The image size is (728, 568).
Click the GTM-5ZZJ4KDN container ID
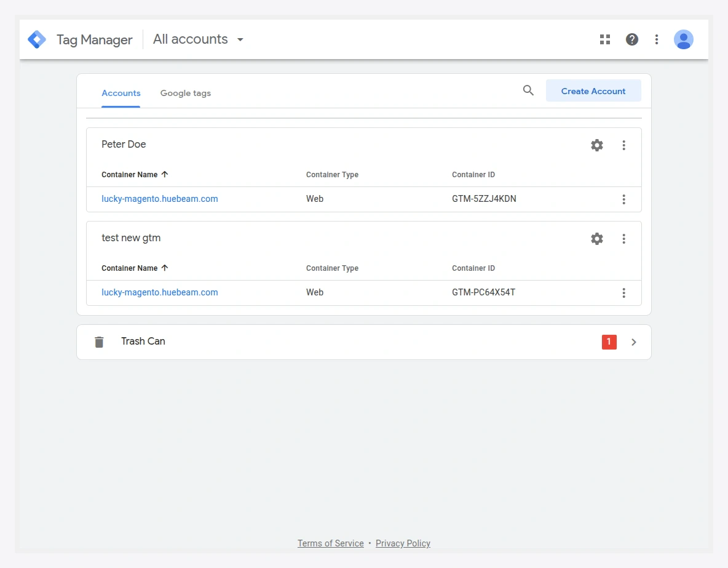click(x=484, y=199)
